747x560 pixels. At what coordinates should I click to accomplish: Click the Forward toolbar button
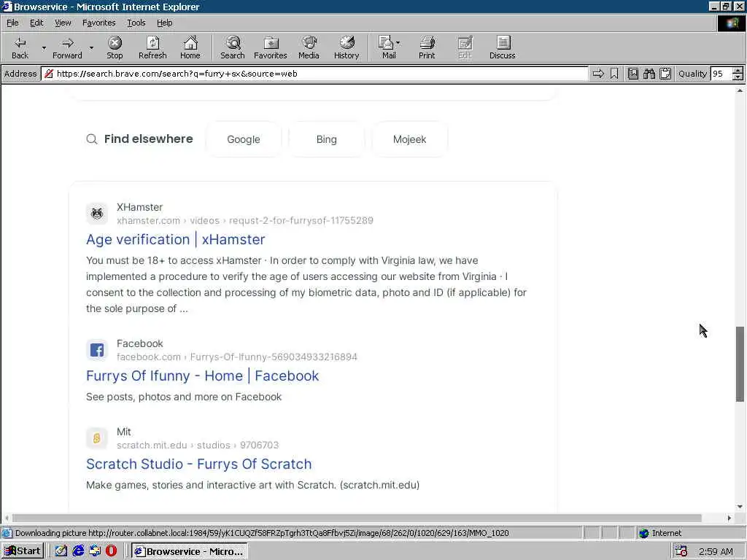67,47
